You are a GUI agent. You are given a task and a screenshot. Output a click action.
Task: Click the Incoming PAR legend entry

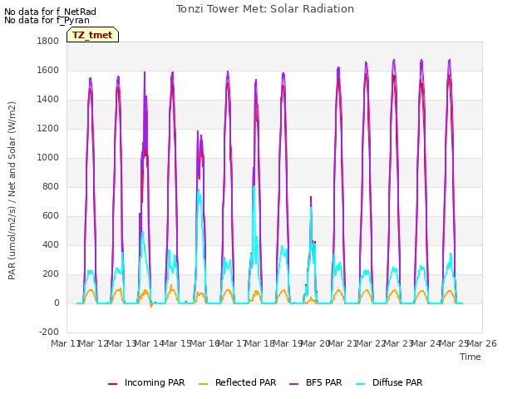146,382
